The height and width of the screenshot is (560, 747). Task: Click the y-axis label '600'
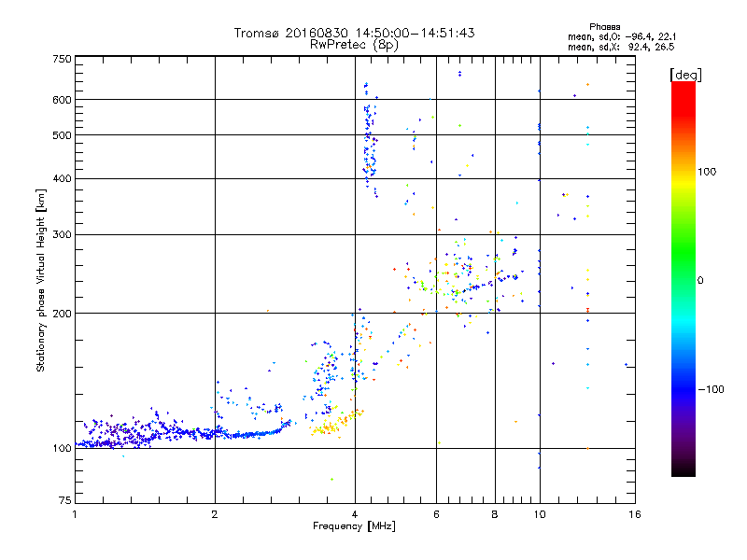(62, 100)
